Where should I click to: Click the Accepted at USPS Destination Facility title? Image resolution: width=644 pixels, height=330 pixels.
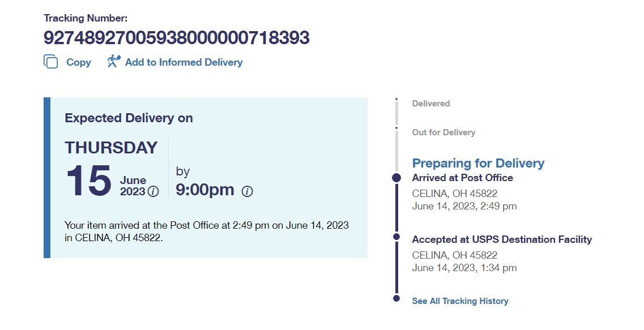(x=502, y=239)
